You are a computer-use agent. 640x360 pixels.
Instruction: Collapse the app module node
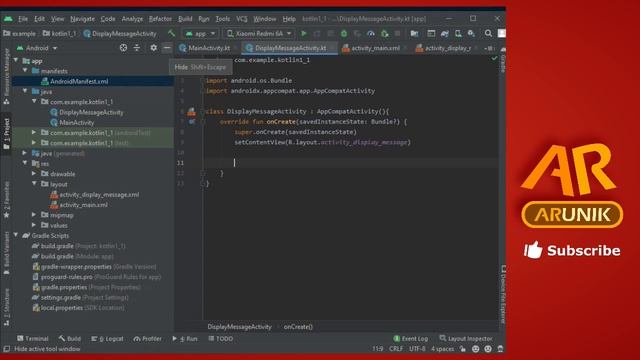click(16, 60)
